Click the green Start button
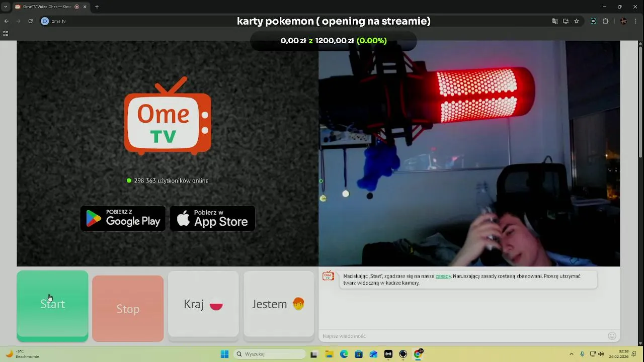The height and width of the screenshot is (362, 644). pyautogui.click(x=52, y=306)
